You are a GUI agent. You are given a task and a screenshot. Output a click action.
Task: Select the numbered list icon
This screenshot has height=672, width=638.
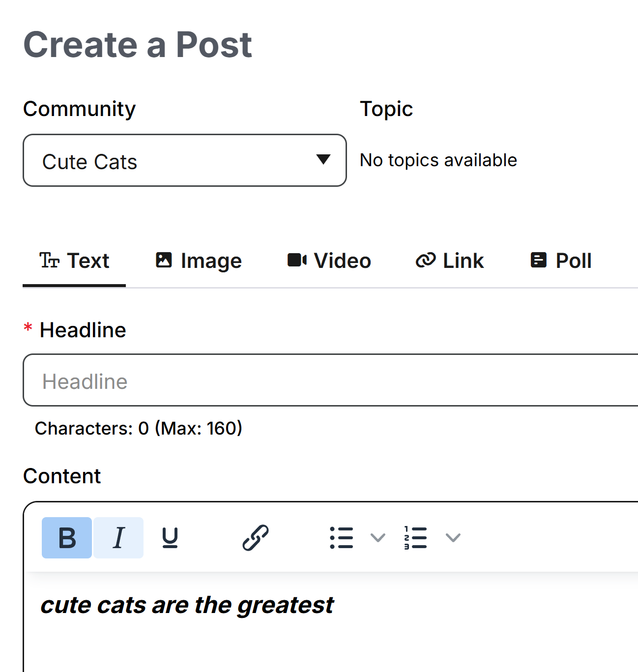coord(415,538)
